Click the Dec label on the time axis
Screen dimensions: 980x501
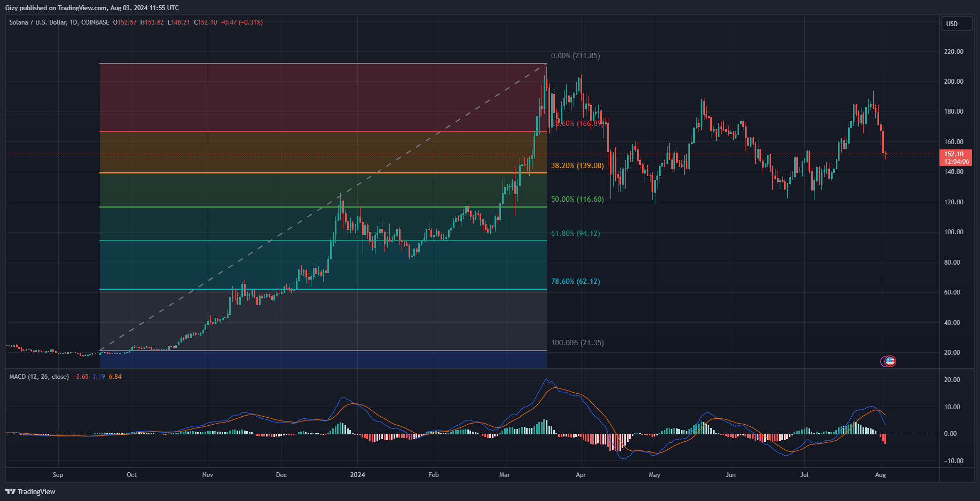281,475
